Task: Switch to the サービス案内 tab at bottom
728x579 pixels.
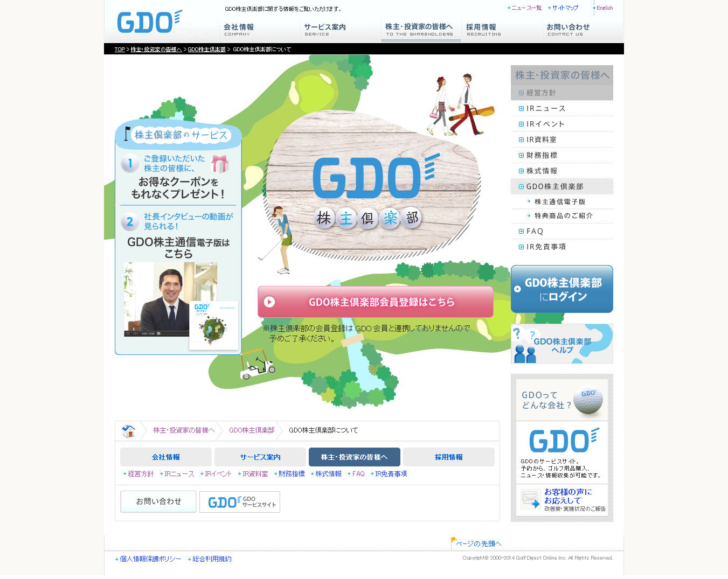Action: pos(260,457)
